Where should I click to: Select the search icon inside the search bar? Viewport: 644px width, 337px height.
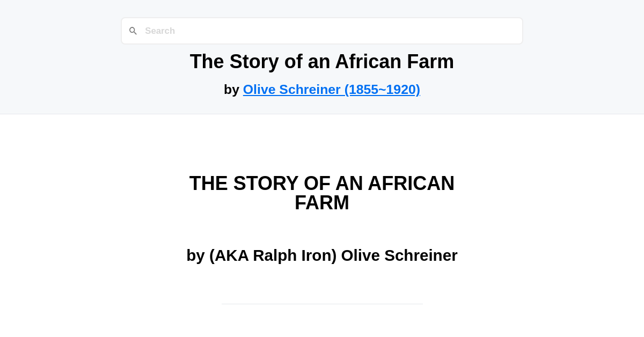(133, 31)
